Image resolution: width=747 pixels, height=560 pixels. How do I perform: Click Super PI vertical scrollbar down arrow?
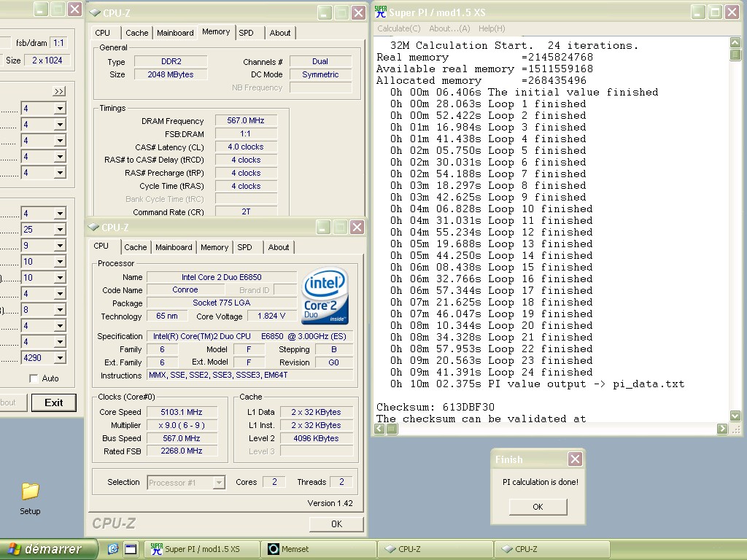735,416
